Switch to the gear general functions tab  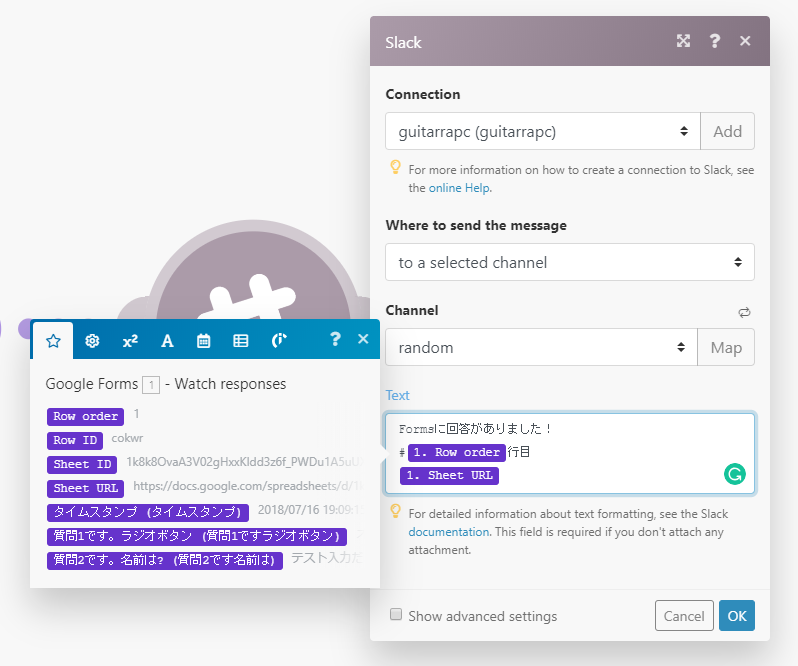pos(92,340)
